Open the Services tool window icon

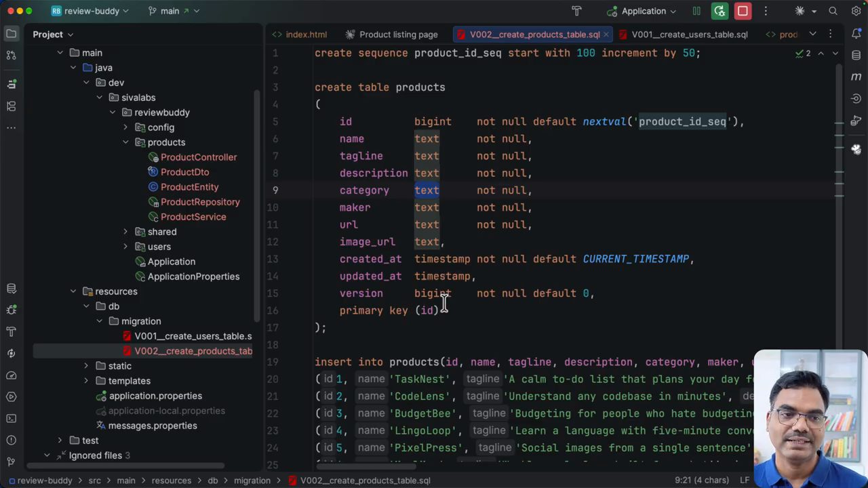11,397
